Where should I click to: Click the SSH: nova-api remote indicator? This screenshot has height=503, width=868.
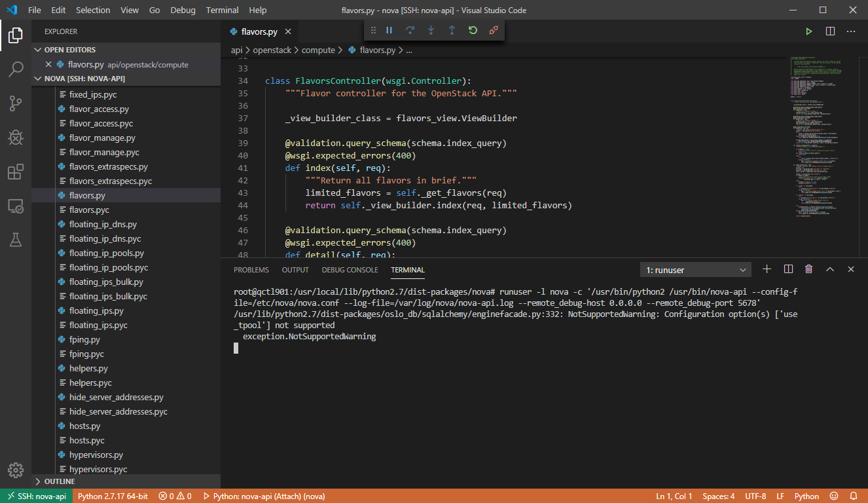pos(37,496)
